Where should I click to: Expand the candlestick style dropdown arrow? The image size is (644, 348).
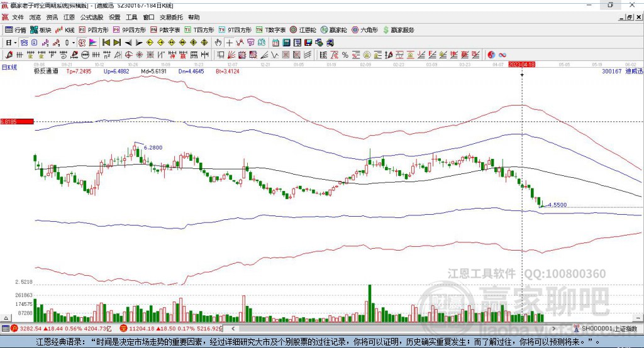click(x=74, y=43)
